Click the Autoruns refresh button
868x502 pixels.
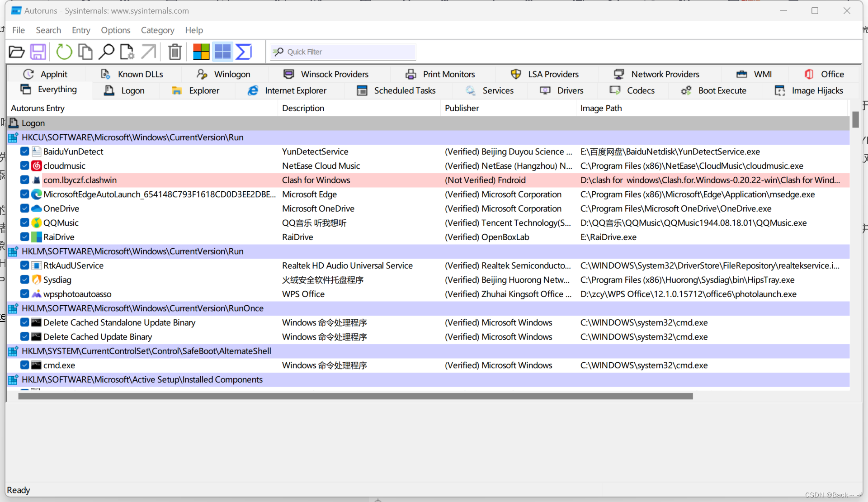coord(64,52)
